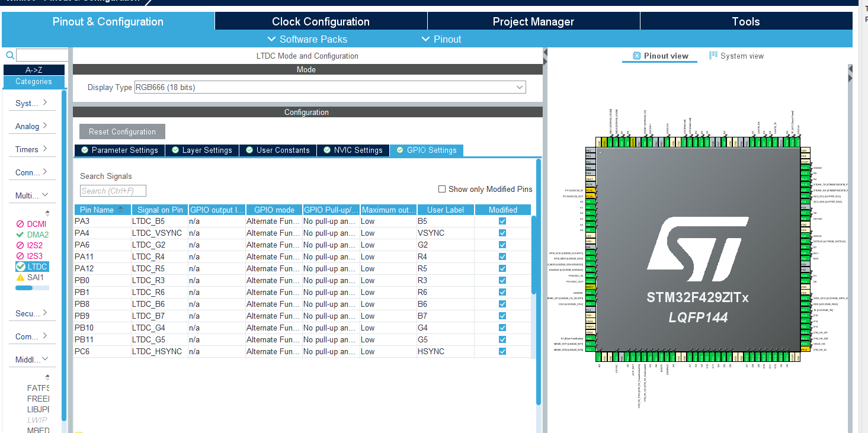868x433 pixels.
Task: Click the sort arrows above the FATFS list
Action: click(47, 377)
